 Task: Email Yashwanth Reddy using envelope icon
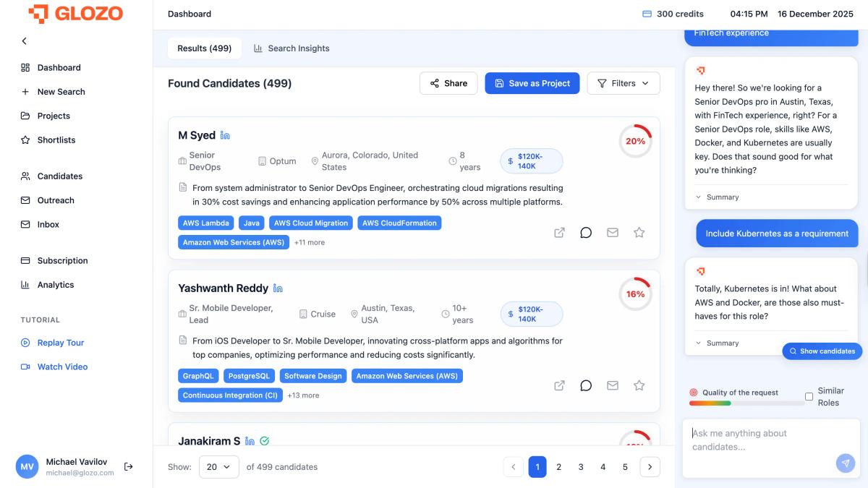(613, 385)
